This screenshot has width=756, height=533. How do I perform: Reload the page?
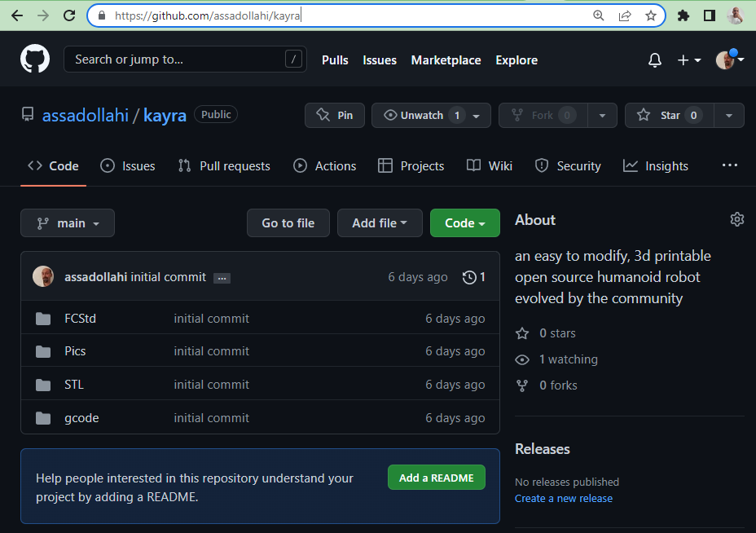pyautogui.click(x=69, y=15)
